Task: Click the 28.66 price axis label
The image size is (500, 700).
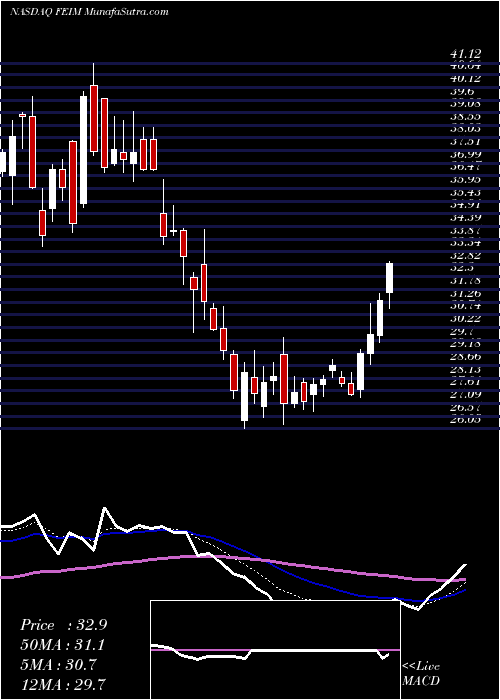Action: (466, 357)
